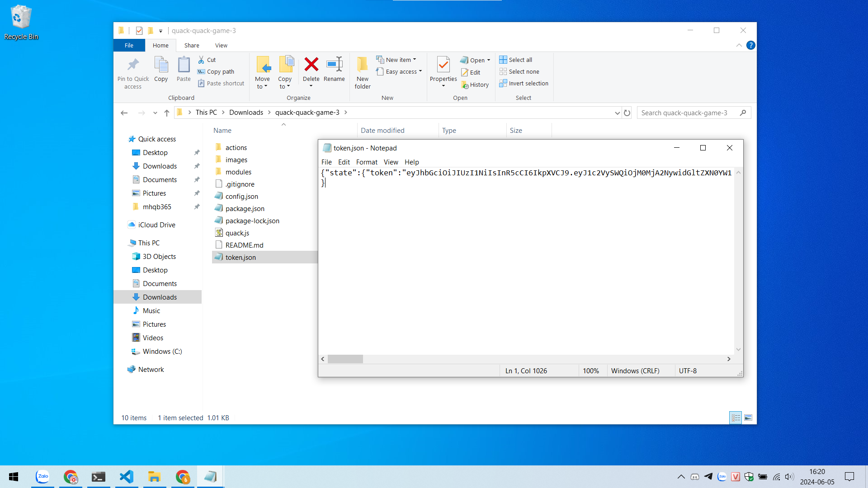This screenshot has height=488, width=868.
Task: Switch to details view toggle at bottom-right
Action: [x=736, y=418]
